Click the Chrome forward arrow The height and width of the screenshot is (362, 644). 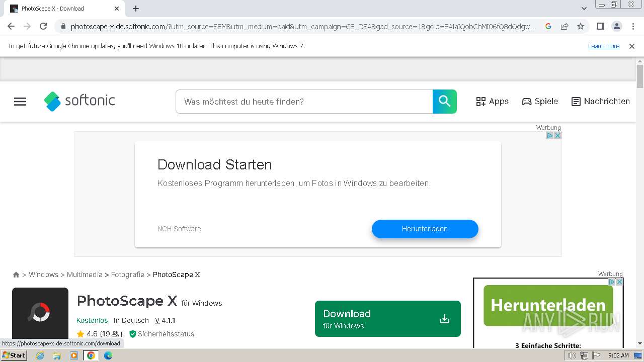point(27,26)
